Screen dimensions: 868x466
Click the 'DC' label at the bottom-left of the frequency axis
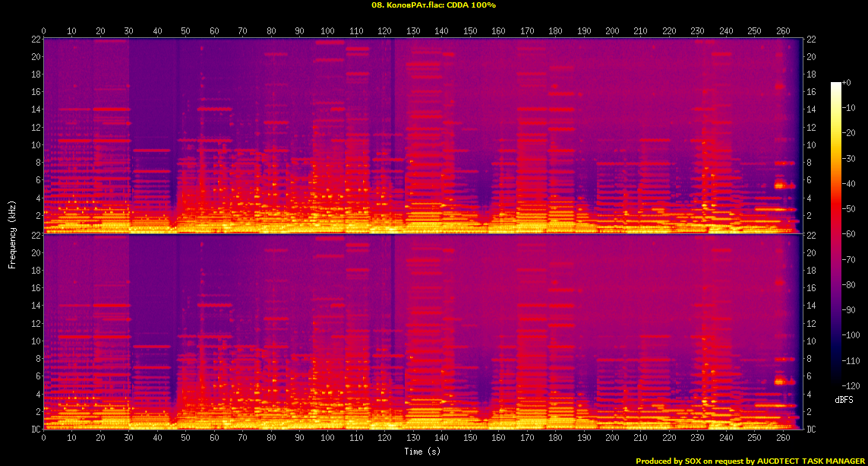pyautogui.click(x=36, y=430)
